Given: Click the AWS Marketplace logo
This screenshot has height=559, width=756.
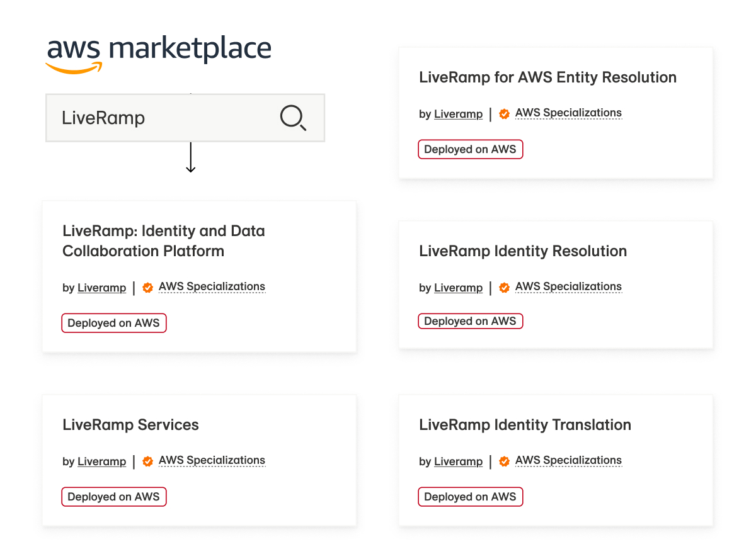Looking at the screenshot, I should click(x=159, y=55).
